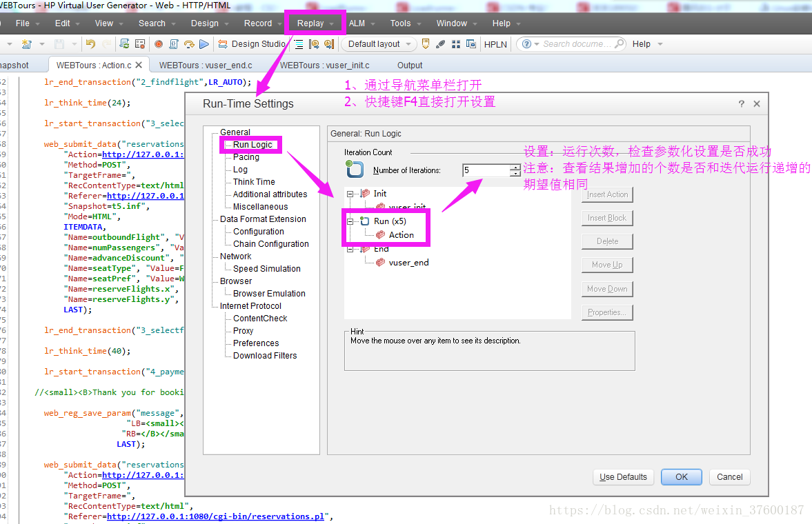The image size is (812, 524).
Task: Click the HPLN toolbar item
Action: (x=495, y=44)
